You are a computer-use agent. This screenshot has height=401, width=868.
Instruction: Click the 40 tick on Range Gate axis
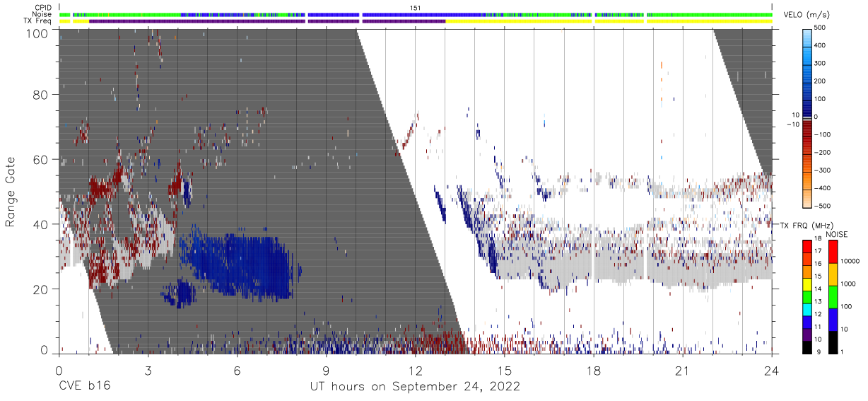click(42, 224)
